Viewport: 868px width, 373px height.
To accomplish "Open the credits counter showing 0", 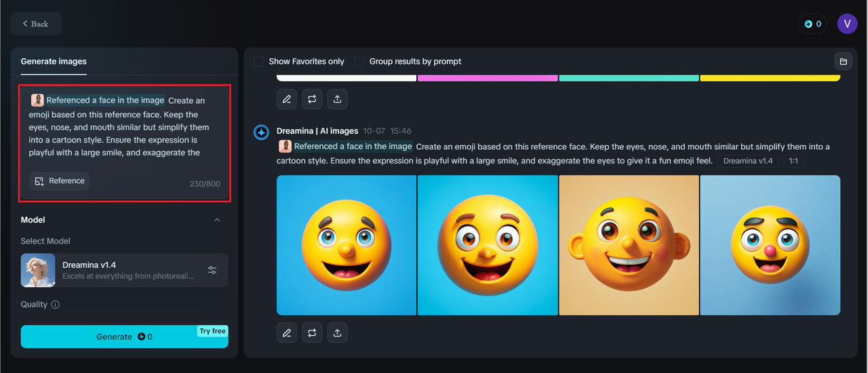I will coord(812,24).
